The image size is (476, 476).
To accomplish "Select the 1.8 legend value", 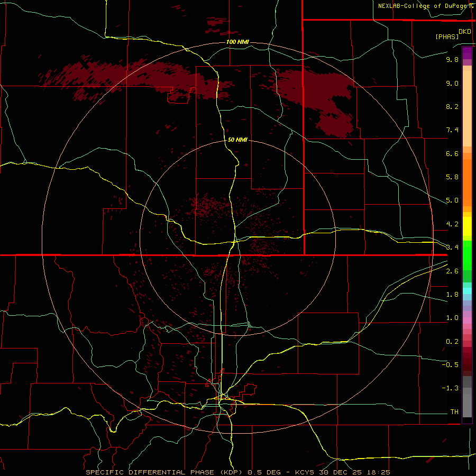I will coord(452,295).
